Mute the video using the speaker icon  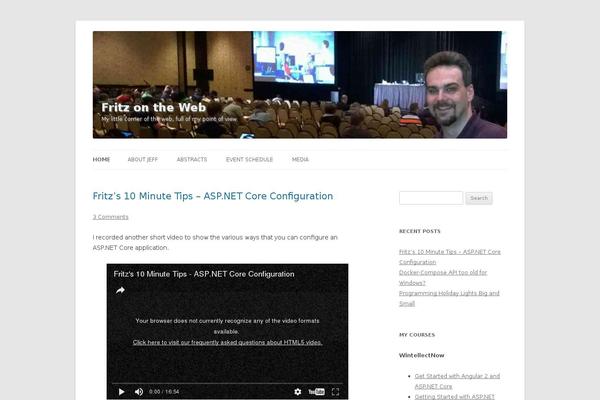(139, 392)
